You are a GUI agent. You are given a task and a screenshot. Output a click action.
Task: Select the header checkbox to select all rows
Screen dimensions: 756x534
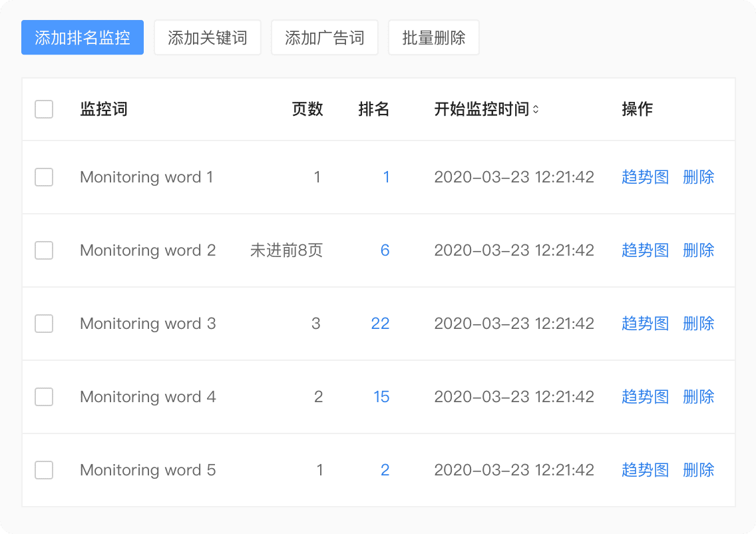[44, 109]
